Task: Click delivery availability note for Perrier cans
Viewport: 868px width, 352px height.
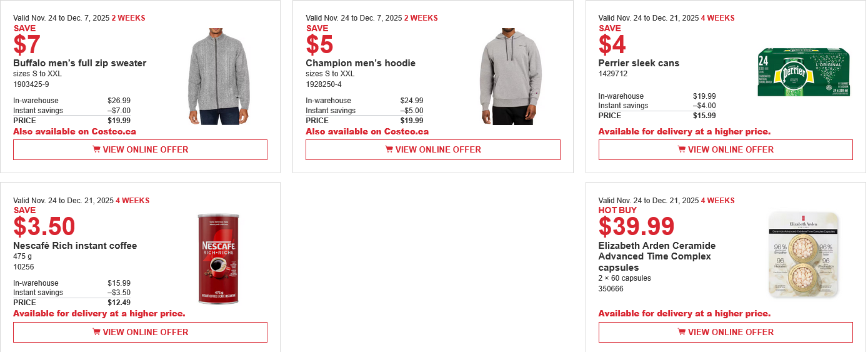Action: 684,131
